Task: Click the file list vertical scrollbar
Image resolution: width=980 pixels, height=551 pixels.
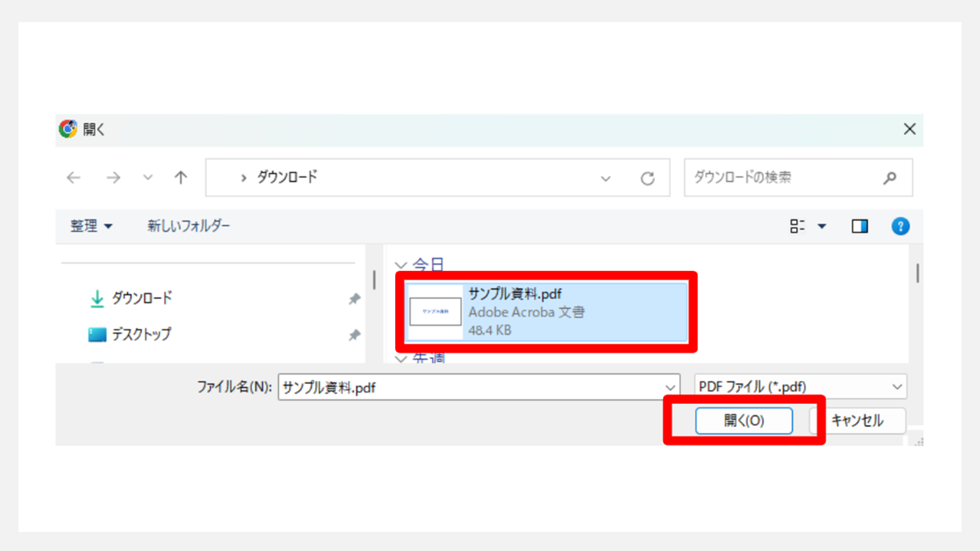Action: point(917,273)
